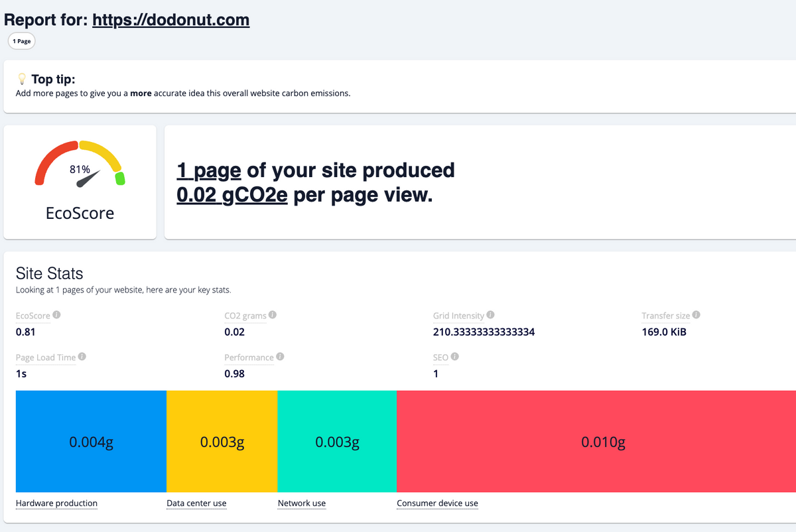796x532 pixels.
Task: Open the https://dodonut.com report link
Action: [x=171, y=20]
